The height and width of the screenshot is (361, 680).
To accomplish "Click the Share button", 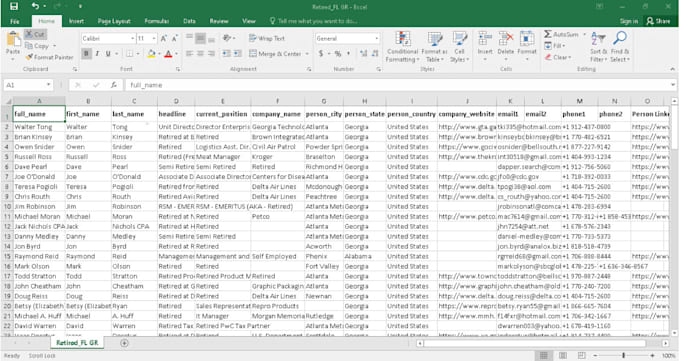I will pos(658,21).
